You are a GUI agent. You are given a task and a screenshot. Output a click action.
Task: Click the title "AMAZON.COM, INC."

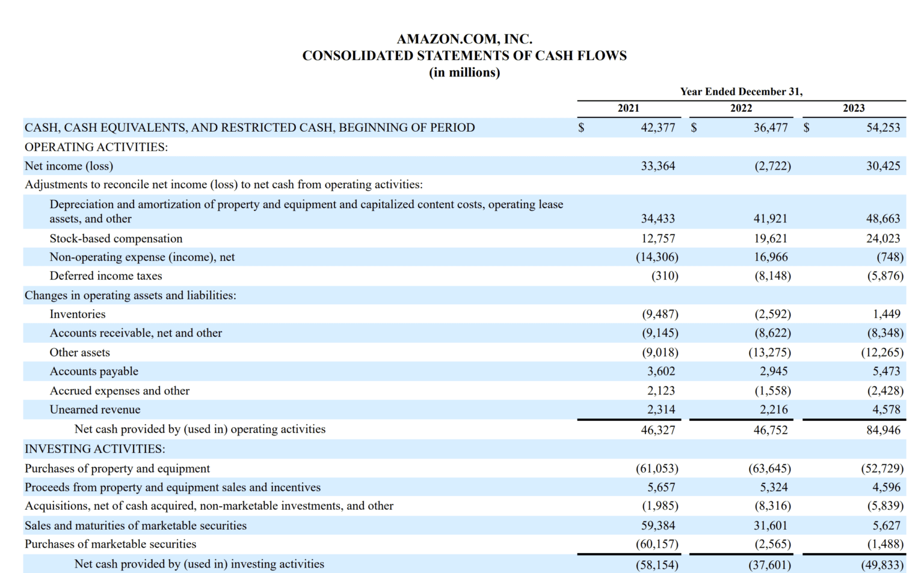(464, 39)
